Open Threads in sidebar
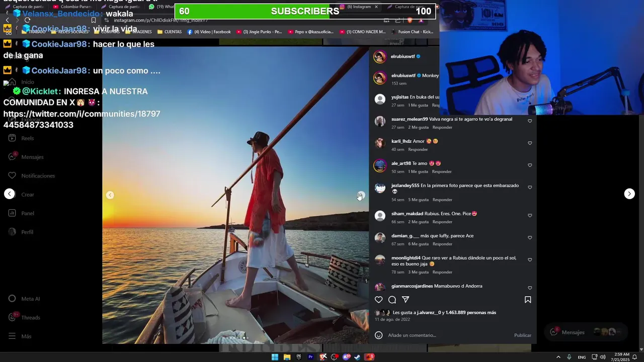The height and width of the screenshot is (362, 644). pos(24,317)
